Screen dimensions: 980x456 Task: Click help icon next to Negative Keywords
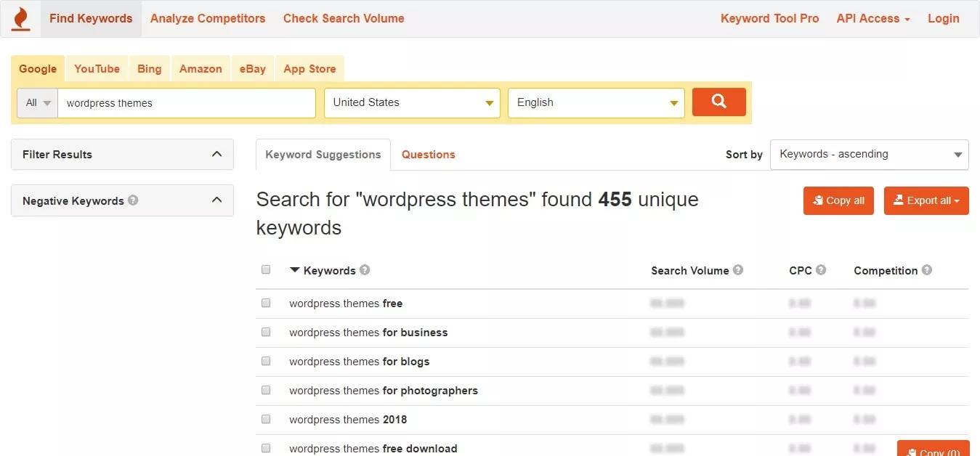pyautogui.click(x=133, y=200)
